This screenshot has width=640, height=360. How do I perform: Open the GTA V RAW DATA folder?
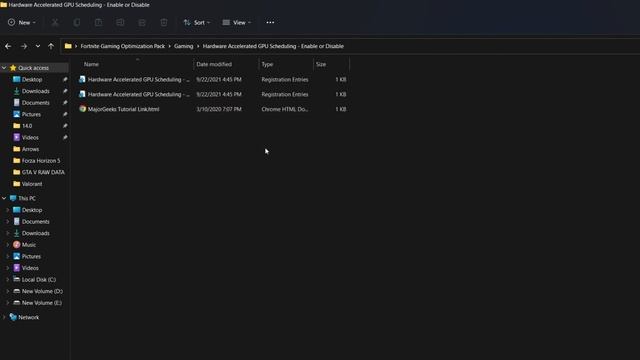[43, 172]
